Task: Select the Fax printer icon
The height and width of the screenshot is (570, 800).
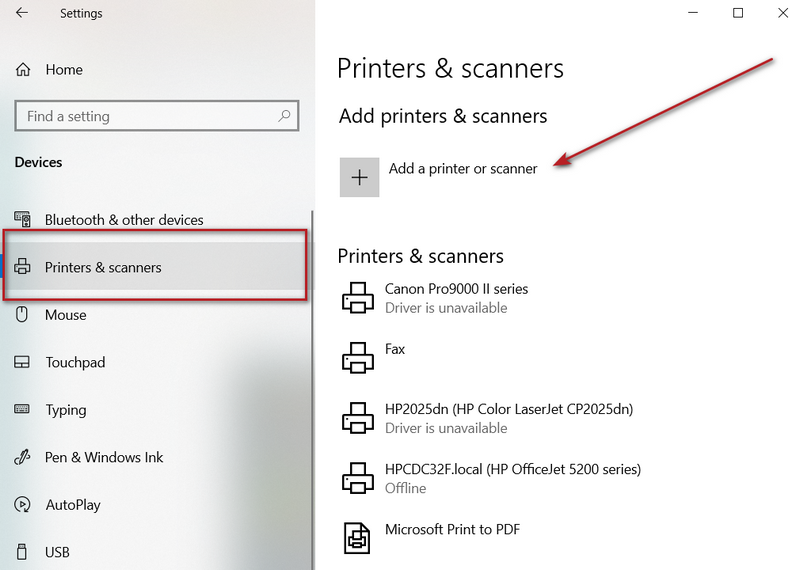Action: [358, 358]
